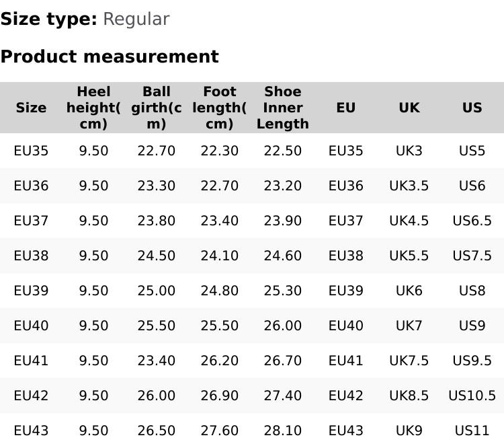Select the US6.5 cell
Screen dimensions: 504x448
click(472, 221)
